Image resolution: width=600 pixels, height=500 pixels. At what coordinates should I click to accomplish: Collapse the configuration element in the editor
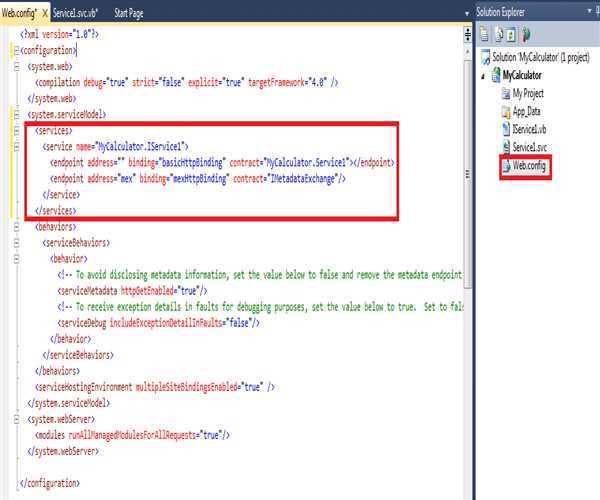coord(17,49)
